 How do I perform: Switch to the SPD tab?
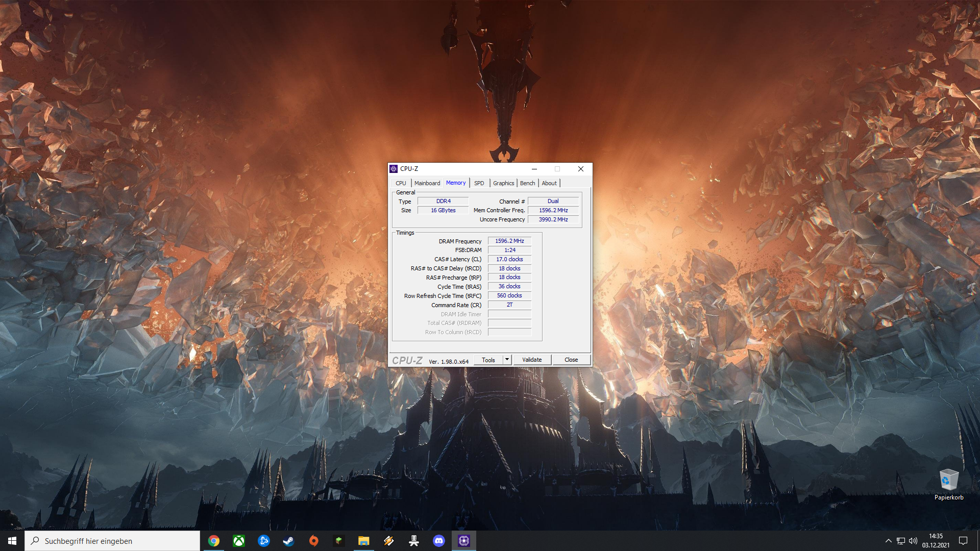(479, 183)
